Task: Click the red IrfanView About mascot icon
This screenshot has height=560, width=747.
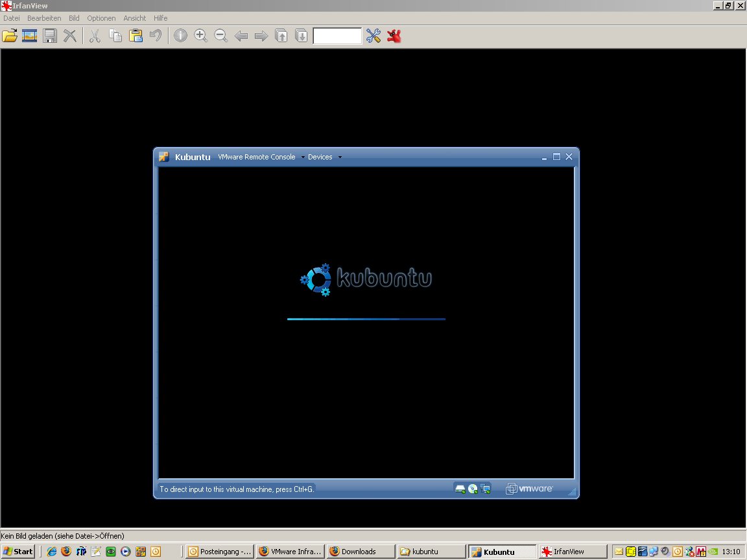Action: tap(394, 36)
